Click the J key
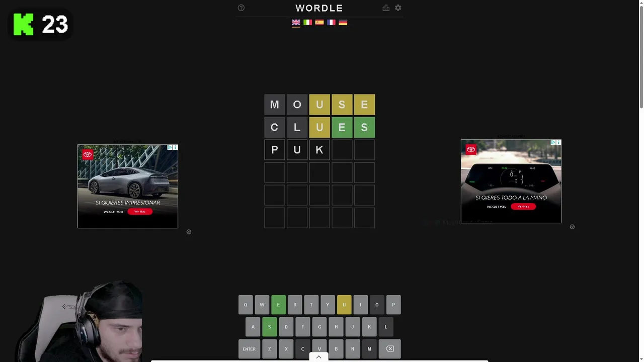 tap(352, 327)
